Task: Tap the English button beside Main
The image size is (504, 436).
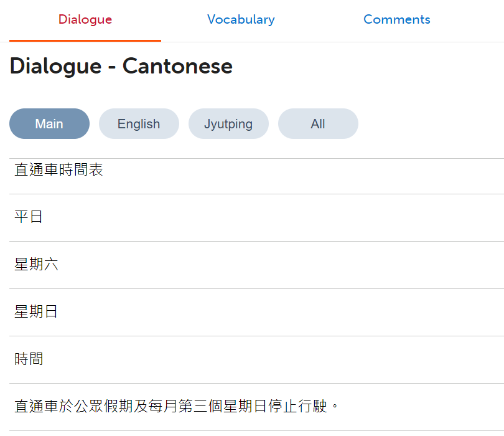Action: (139, 124)
